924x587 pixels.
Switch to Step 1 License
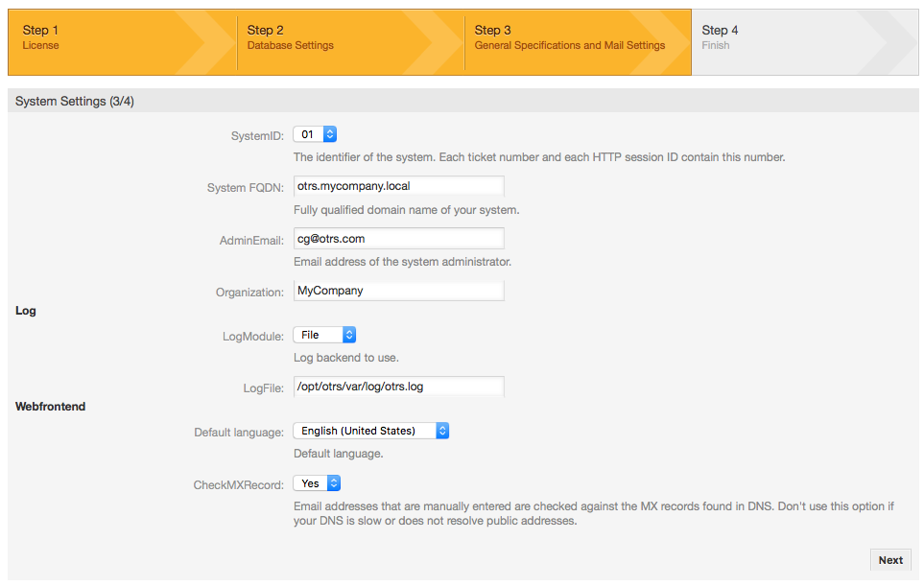[115, 41]
